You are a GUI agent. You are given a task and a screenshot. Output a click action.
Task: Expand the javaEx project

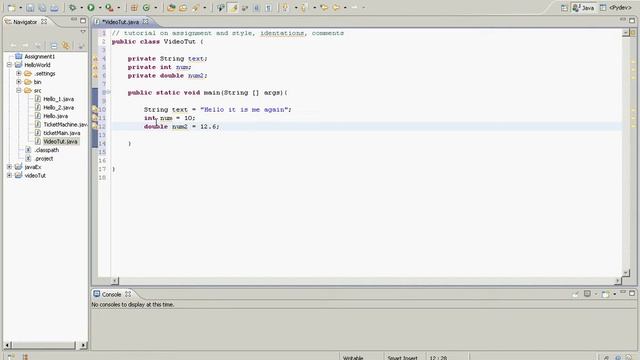[x=9, y=167]
